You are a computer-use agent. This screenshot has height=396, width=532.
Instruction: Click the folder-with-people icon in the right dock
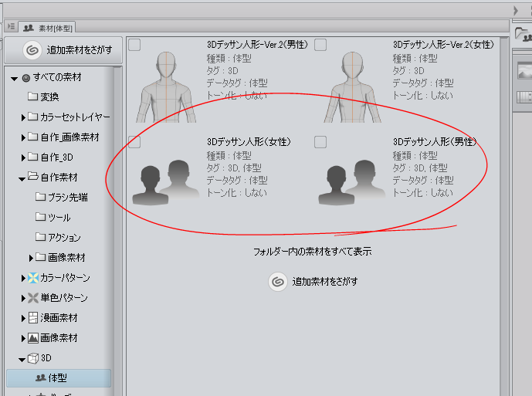click(524, 34)
